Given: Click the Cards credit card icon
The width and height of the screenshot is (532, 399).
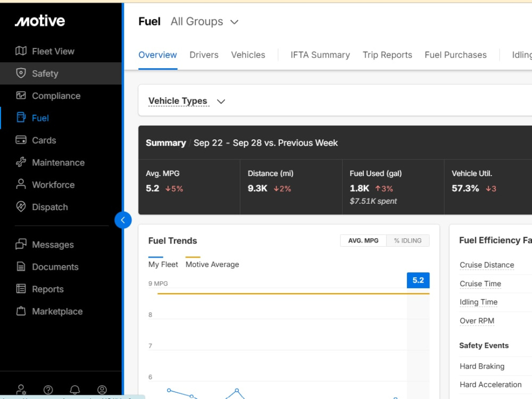Looking at the screenshot, I should coord(21,140).
